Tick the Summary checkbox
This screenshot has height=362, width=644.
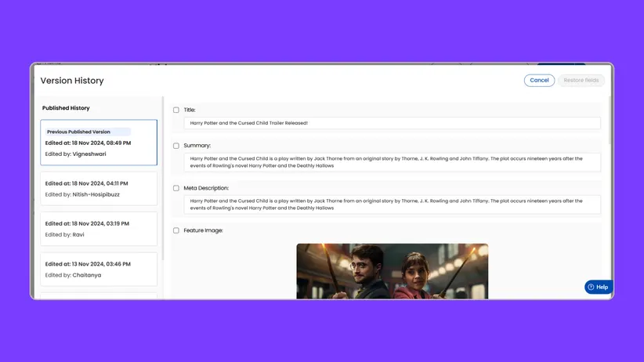[176, 146]
